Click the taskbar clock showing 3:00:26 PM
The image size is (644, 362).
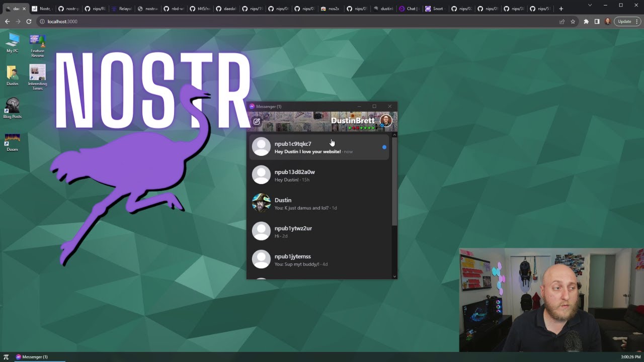click(631, 357)
